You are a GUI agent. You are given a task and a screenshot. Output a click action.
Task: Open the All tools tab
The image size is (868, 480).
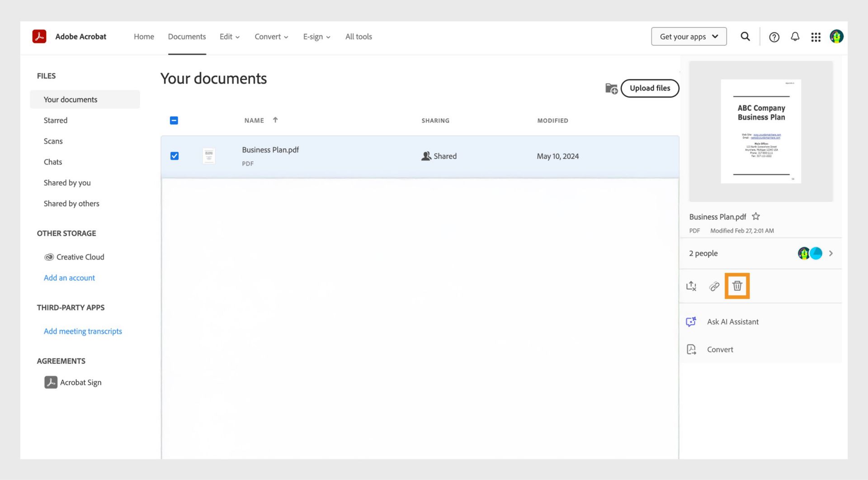(359, 37)
